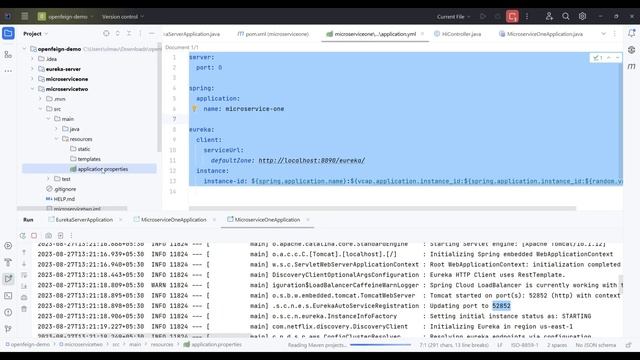Open the Services play-circle sidebar icon
640x360 pixels.
pos(8,246)
